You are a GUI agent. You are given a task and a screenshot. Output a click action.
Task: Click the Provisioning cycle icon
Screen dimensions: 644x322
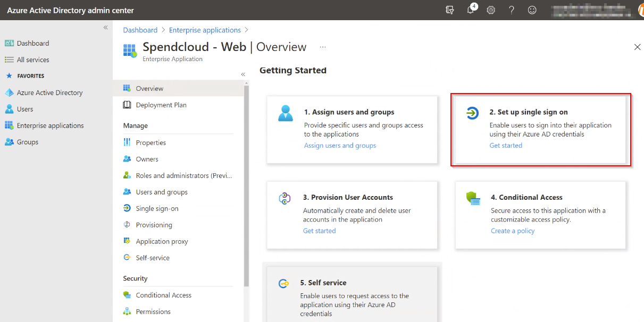(127, 225)
